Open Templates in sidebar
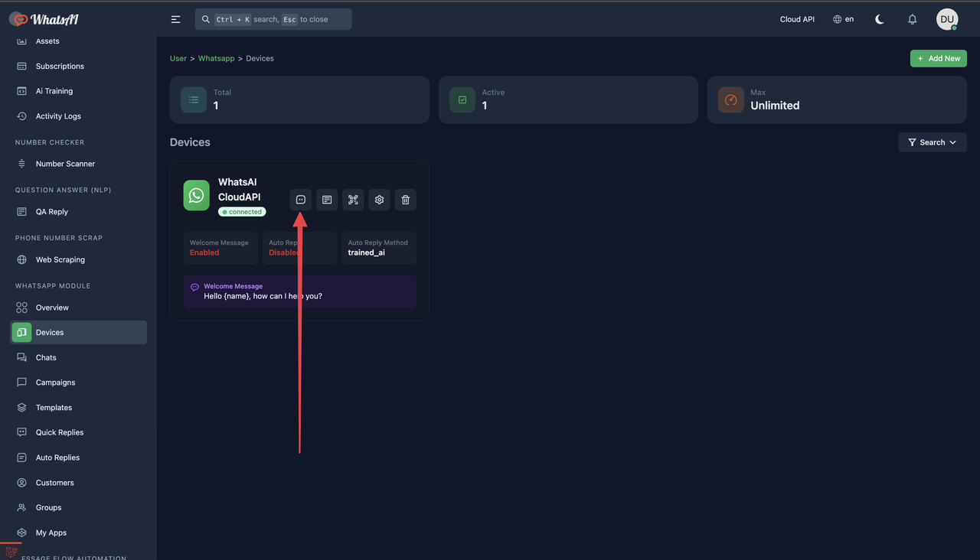Viewport: 980px width, 560px height. [78, 408]
